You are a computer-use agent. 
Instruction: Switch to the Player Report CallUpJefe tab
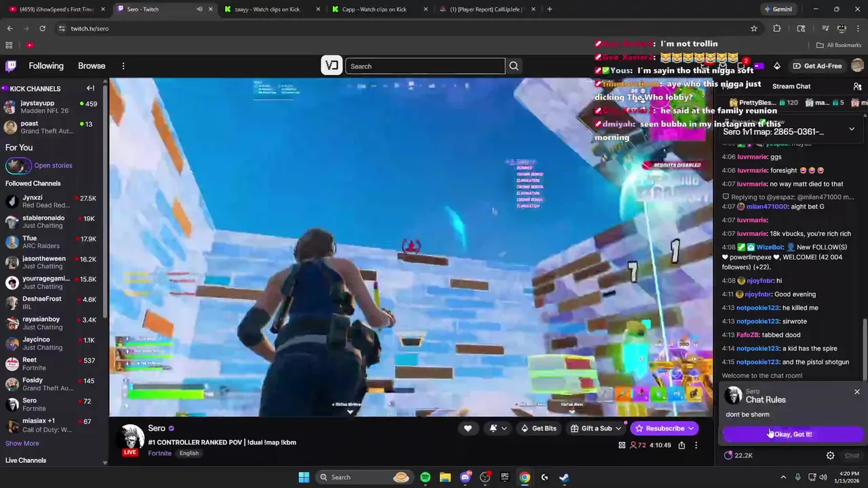tap(487, 9)
